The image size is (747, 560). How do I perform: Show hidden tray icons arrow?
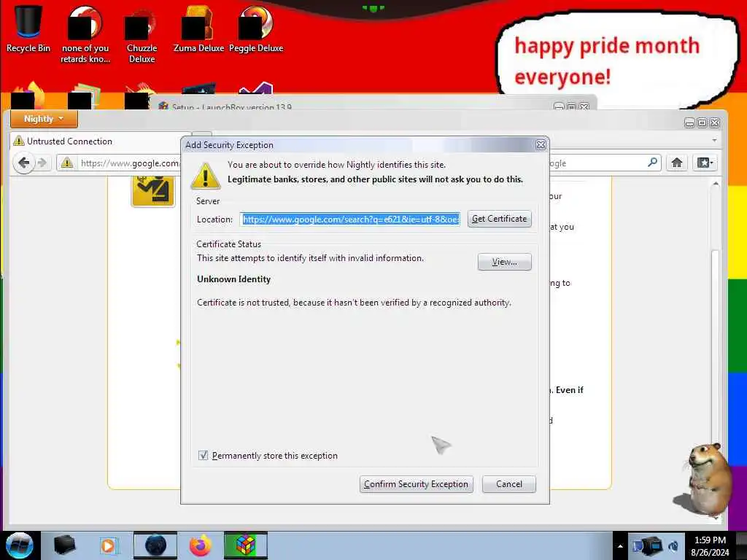click(620, 546)
